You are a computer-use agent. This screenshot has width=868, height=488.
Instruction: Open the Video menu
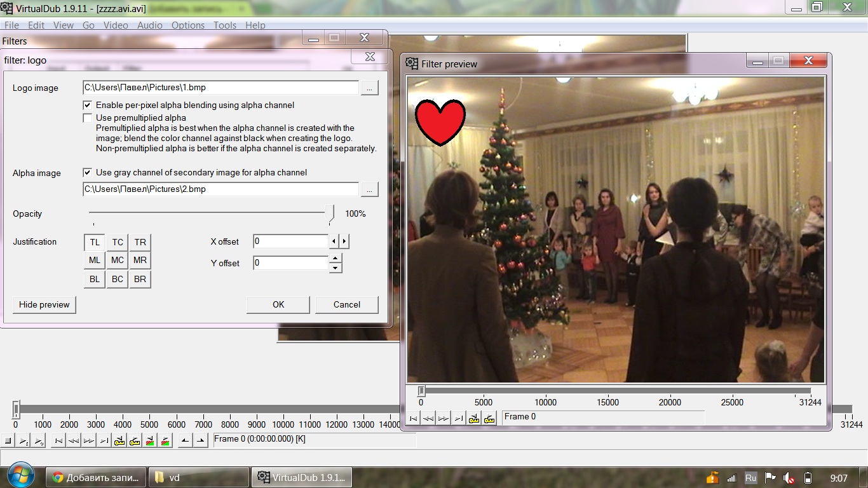pos(116,25)
